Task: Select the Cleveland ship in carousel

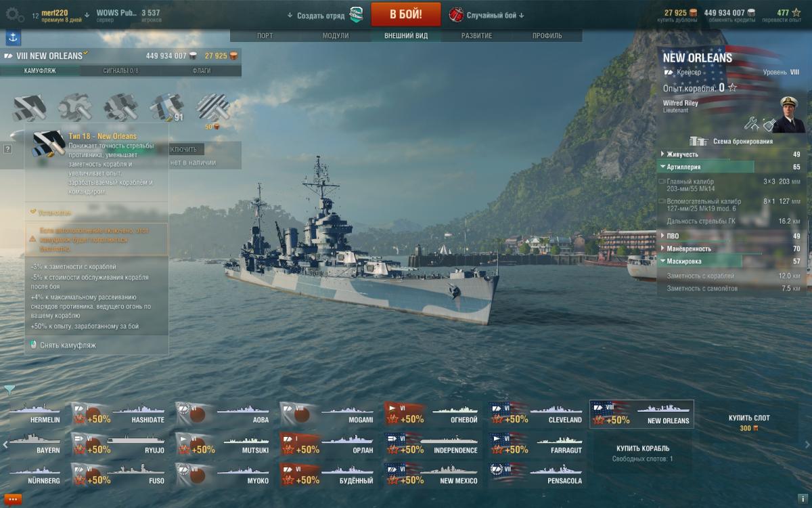Action: pyautogui.click(x=536, y=415)
